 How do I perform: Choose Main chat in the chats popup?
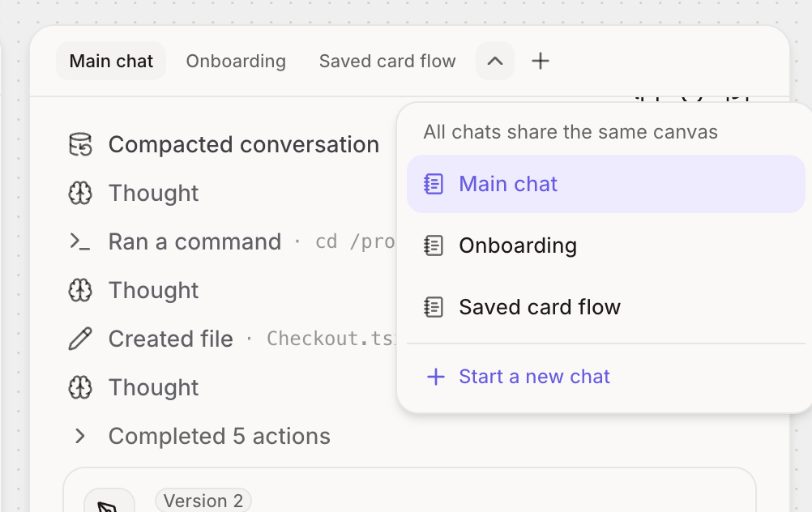606,184
